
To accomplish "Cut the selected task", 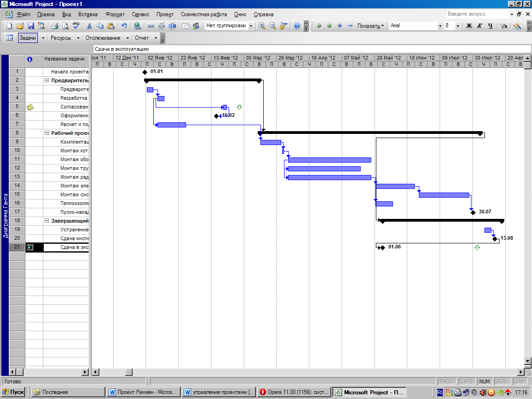I will click(89, 26).
